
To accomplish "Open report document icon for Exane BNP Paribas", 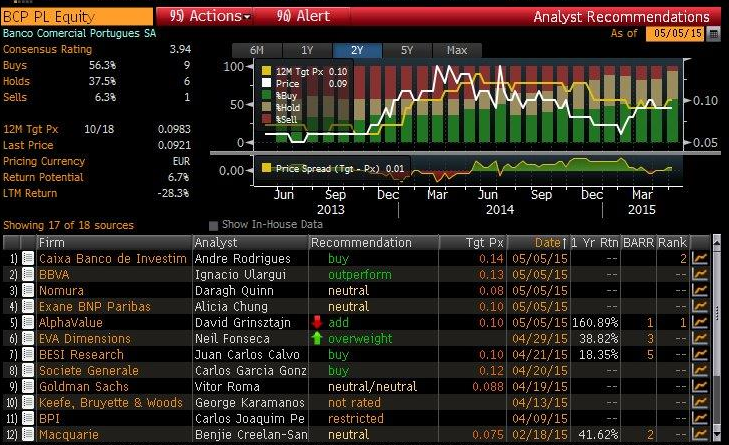I will click(x=28, y=306).
